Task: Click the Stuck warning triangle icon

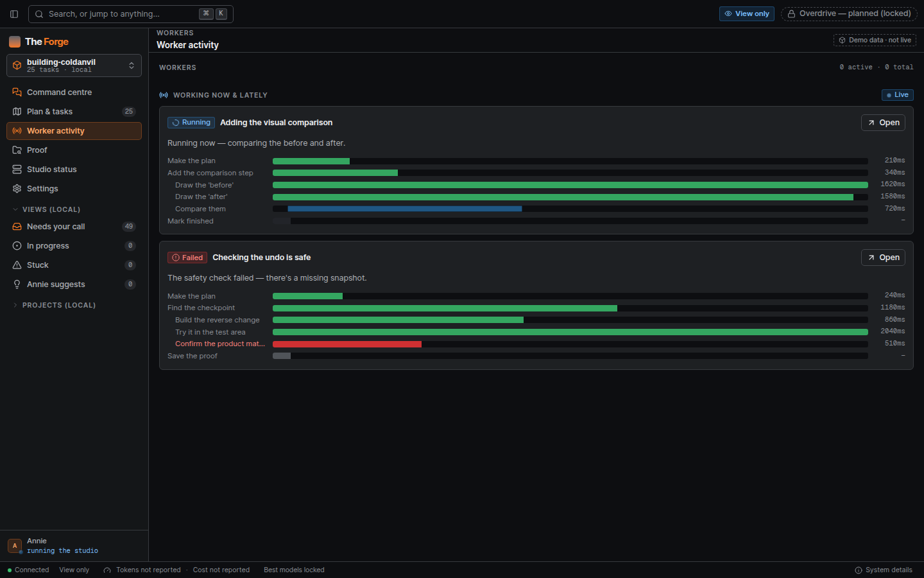Action: (17, 265)
